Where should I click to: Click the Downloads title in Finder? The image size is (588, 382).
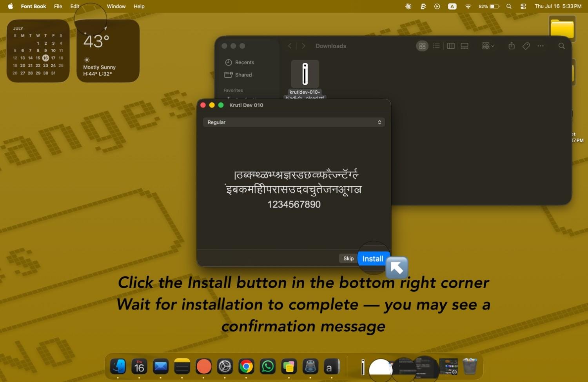[x=331, y=46]
